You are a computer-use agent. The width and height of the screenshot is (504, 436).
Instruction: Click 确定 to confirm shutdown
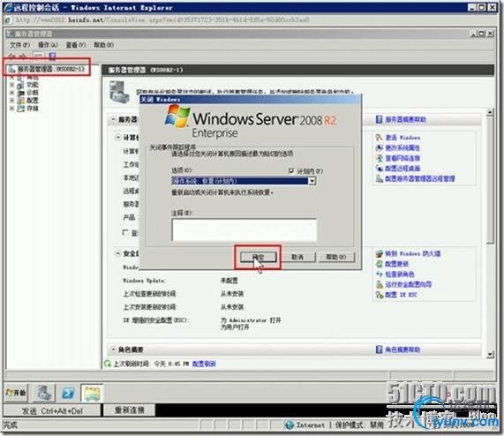(x=259, y=257)
